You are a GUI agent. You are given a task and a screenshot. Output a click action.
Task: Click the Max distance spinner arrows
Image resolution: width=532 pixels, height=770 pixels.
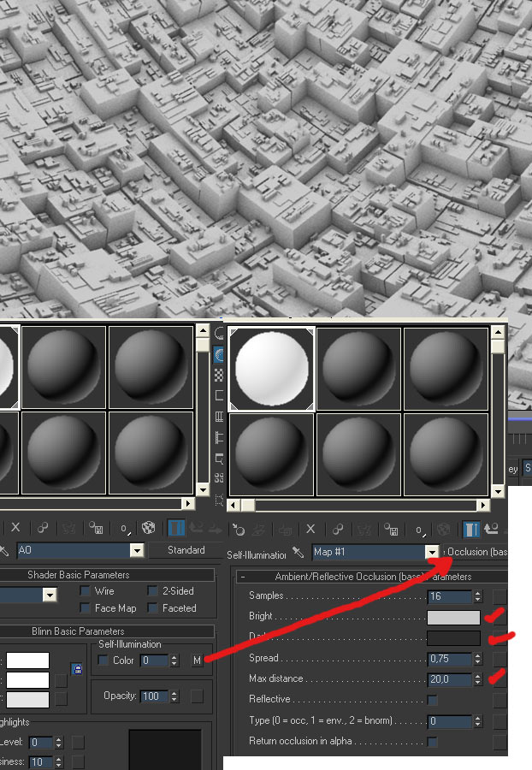[478, 679]
